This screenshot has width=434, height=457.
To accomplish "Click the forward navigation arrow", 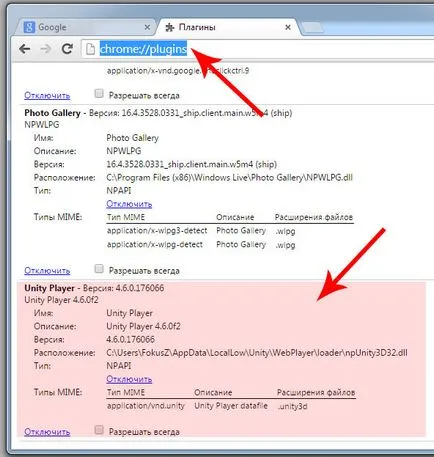I will point(46,49).
